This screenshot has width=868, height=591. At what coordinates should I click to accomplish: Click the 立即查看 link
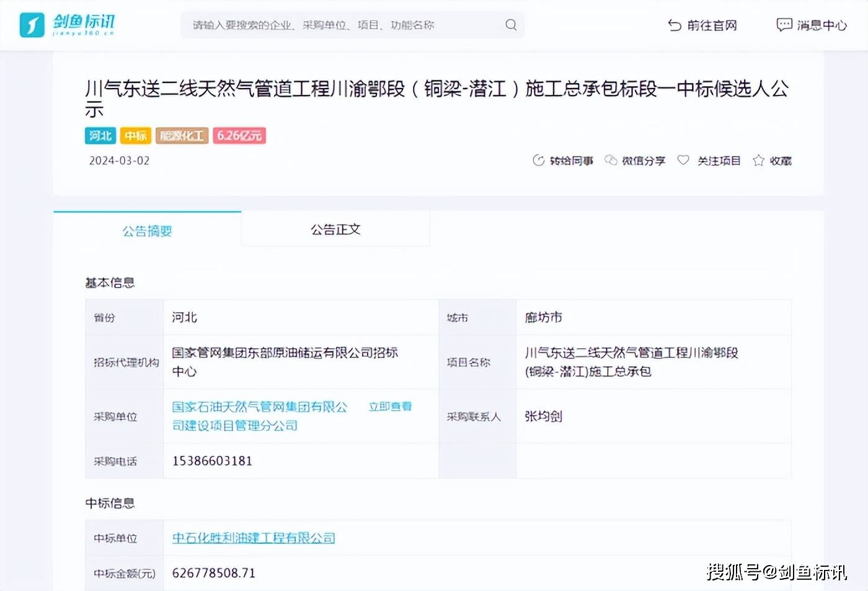[x=389, y=407]
